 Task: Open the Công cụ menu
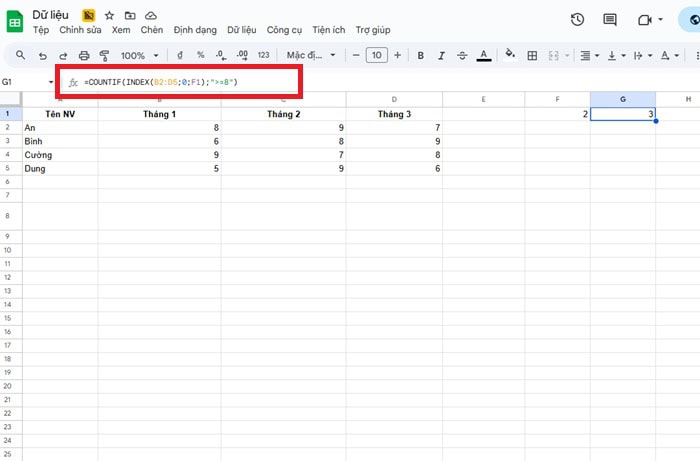click(284, 30)
